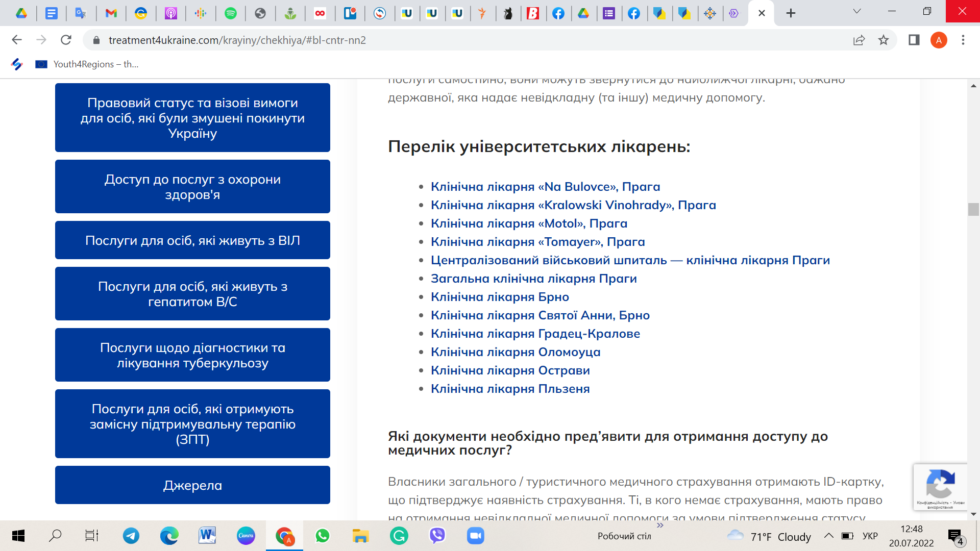Open the 'Motol' Prague hospital link
The image size is (980, 551).
[529, 223]
